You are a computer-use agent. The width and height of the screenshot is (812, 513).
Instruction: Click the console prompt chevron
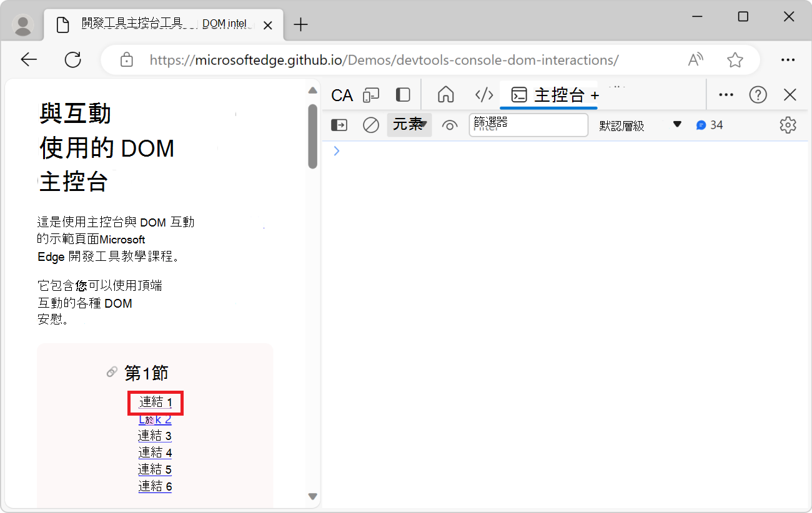tap(337, 150)
